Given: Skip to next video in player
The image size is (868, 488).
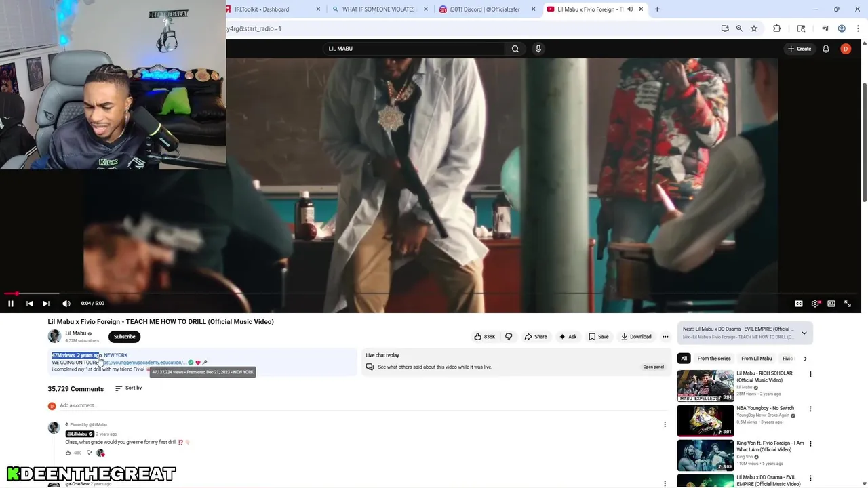Looking at the screenshot, I should (46, 304).
